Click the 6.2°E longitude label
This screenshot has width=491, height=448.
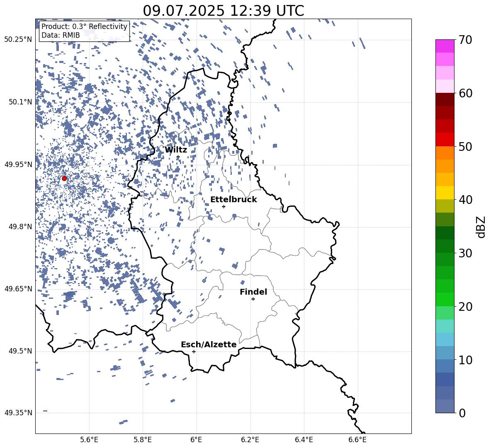[x=250, y=440]
